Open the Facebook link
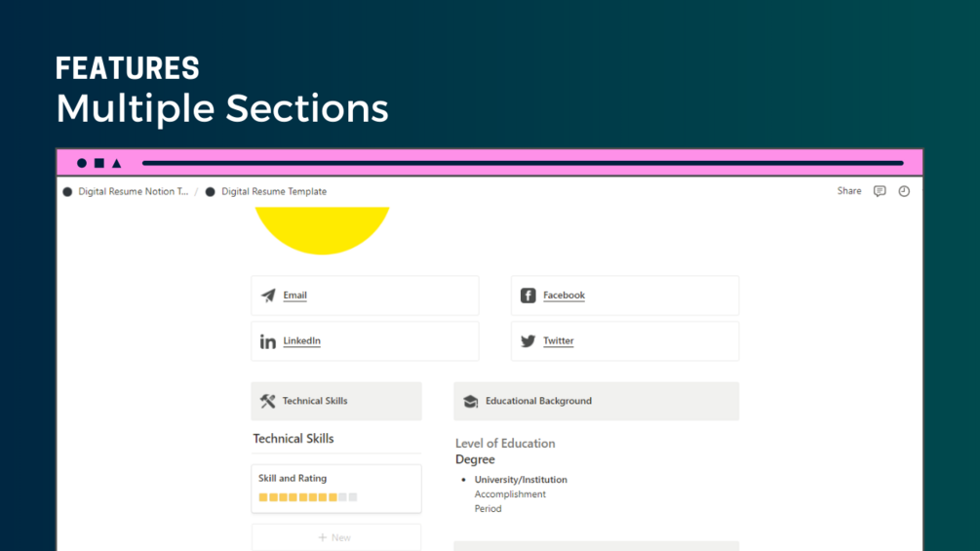The height and width of the screenshot is (551, 980). 564,295
